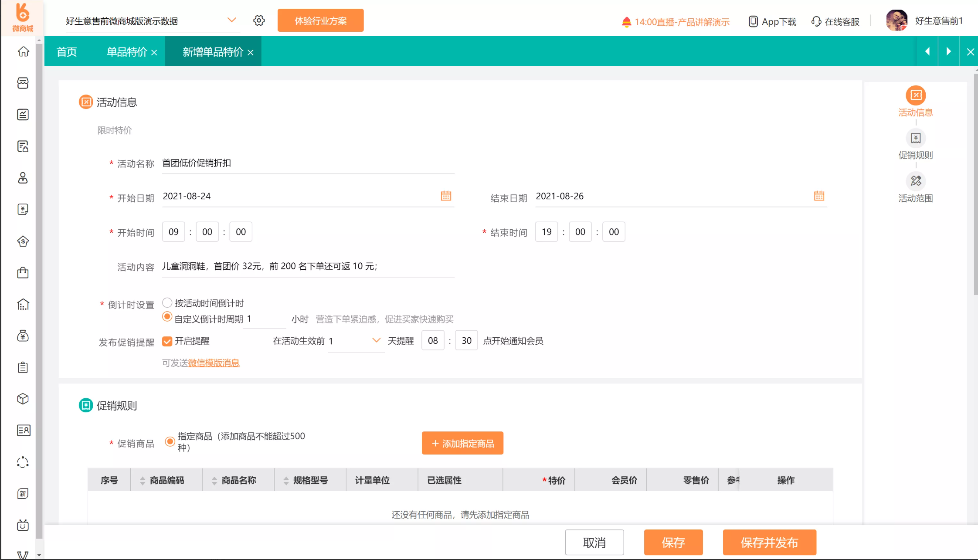The width and height of the screenshot is (978, 560).
Task: Expand the store name dropdown at top
Action: [x=231, y=20]
